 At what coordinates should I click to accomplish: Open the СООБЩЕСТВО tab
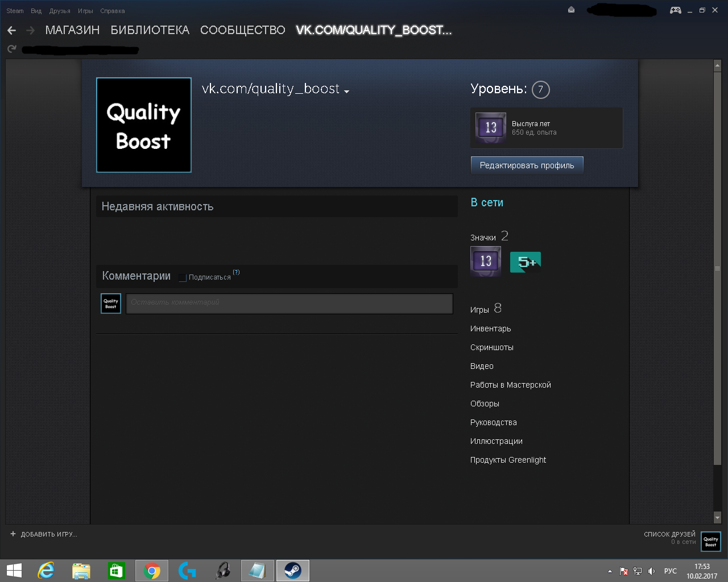tap(243, 30)
